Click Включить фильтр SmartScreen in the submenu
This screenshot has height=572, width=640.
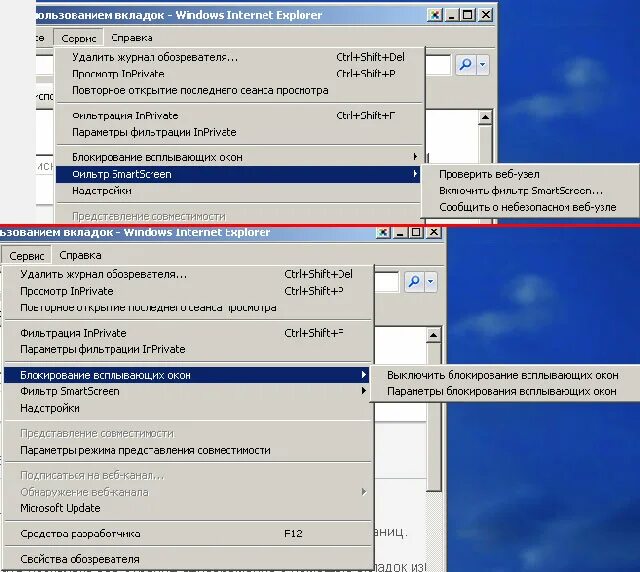click(529, 191)
